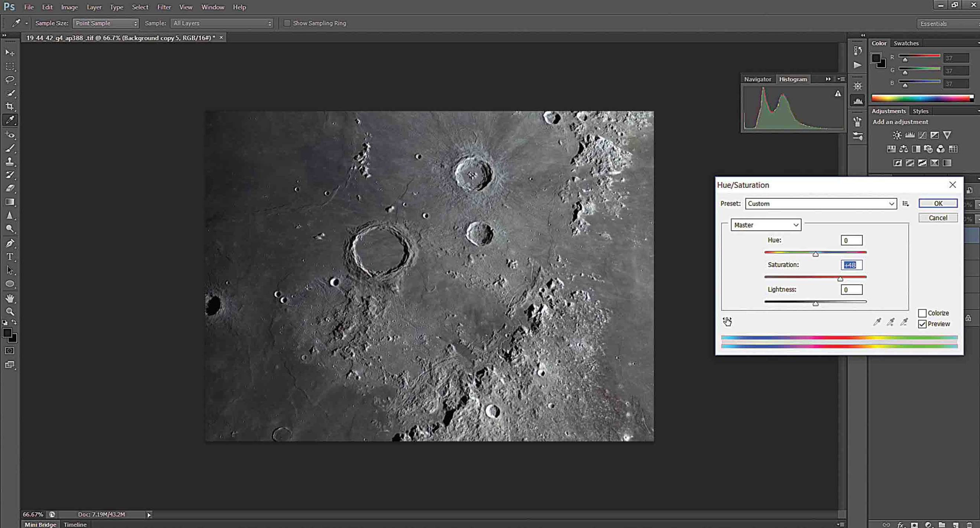Toggle Show Sampling Ring checkbox
Screen dimensions: 980x528
click(x=287, y=23)
